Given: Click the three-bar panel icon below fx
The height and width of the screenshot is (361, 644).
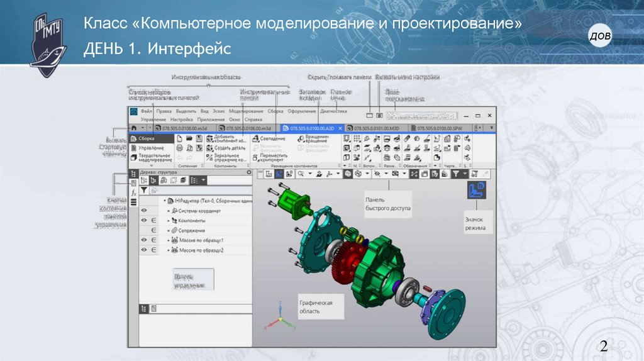Looking at the screenshot, I should [x=133, y=202].
